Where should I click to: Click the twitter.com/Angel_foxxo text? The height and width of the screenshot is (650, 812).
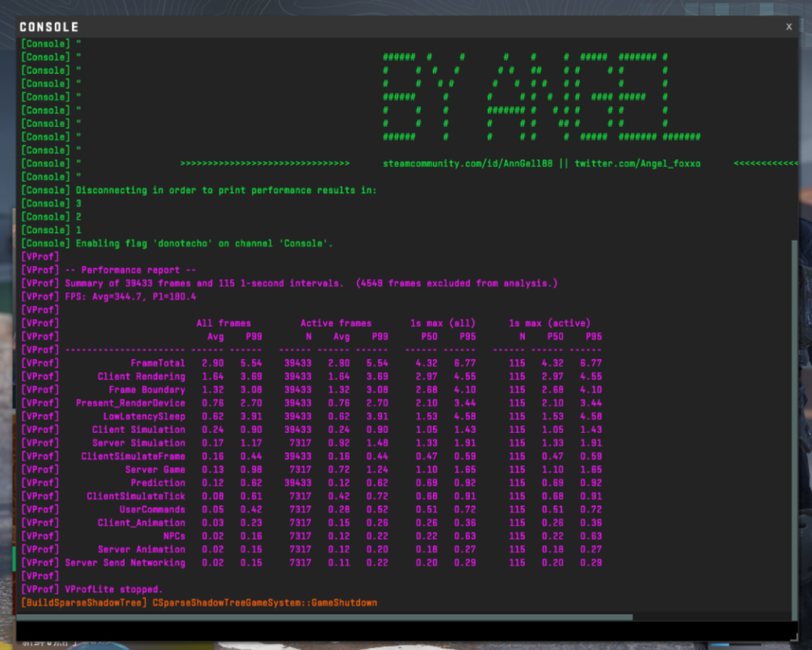click(638, 164)
